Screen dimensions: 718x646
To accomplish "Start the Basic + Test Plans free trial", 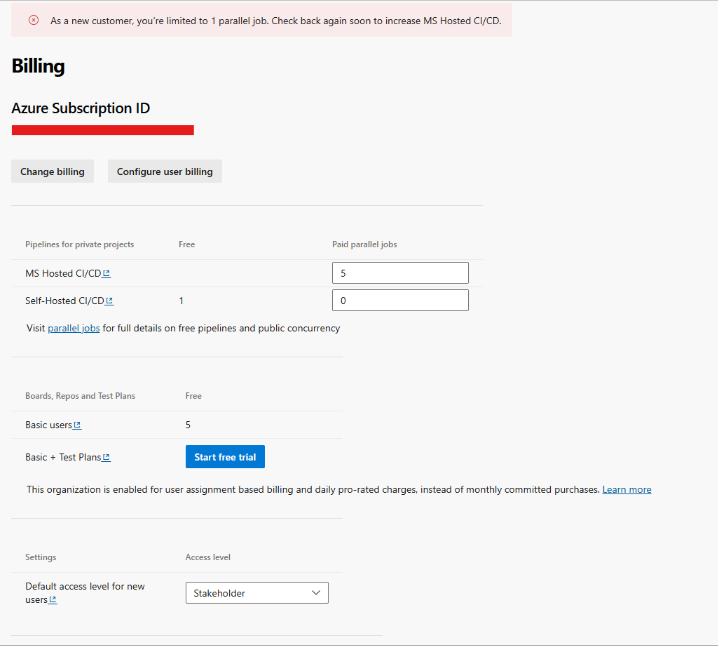I will [225, 456].
